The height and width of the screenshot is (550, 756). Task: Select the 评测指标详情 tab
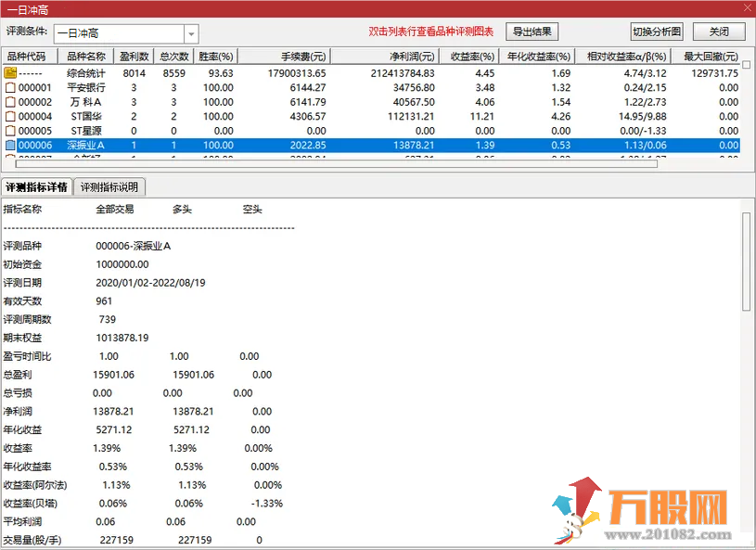(36, 187)
